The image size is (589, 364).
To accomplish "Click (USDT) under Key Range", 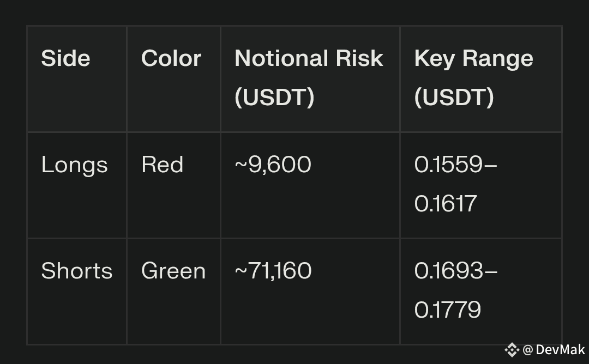I will pos(454,97).
